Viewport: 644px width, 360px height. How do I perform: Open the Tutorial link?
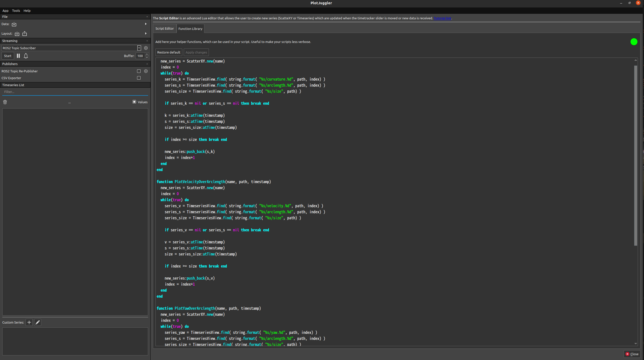442,18
